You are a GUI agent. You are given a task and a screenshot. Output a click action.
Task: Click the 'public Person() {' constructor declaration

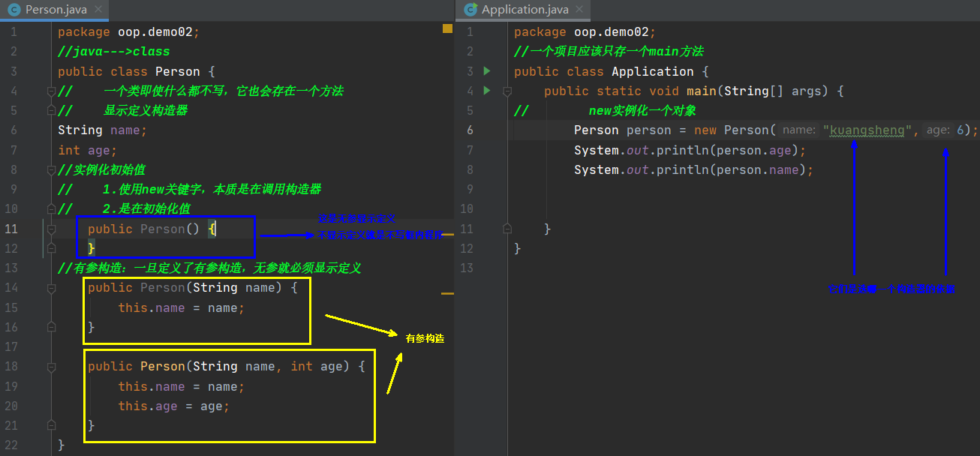click(x=152, y=229)
